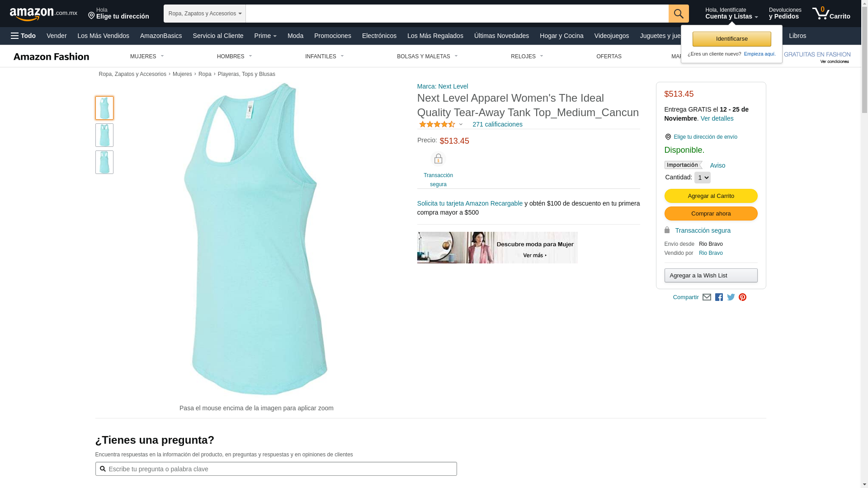Open the search category dropdown

coord(205,14)
